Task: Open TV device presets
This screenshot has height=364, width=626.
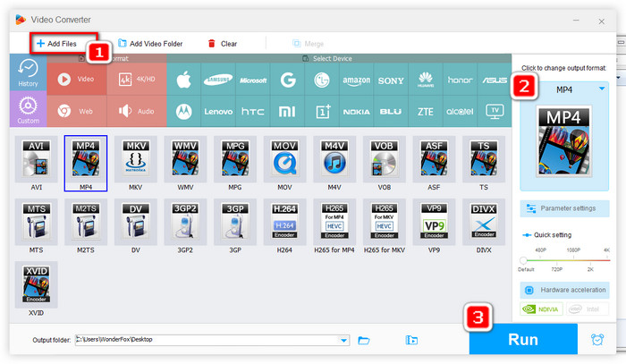Action: tap(495, 112)
